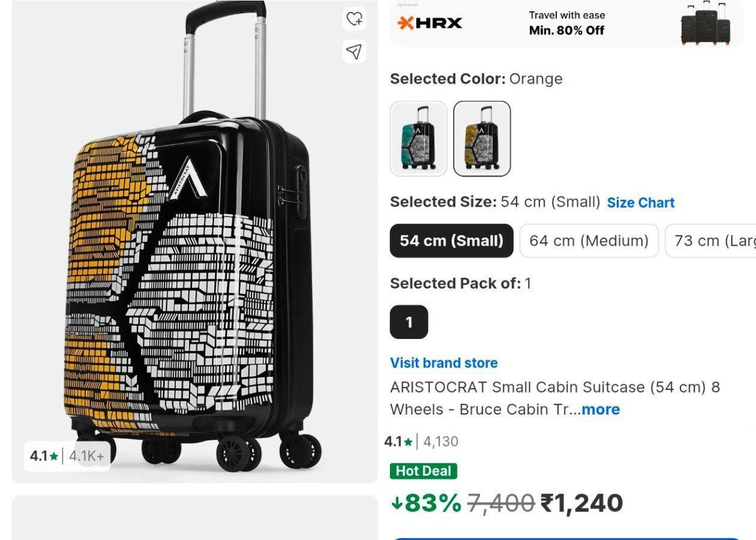Open Visit brand store link

444,363
